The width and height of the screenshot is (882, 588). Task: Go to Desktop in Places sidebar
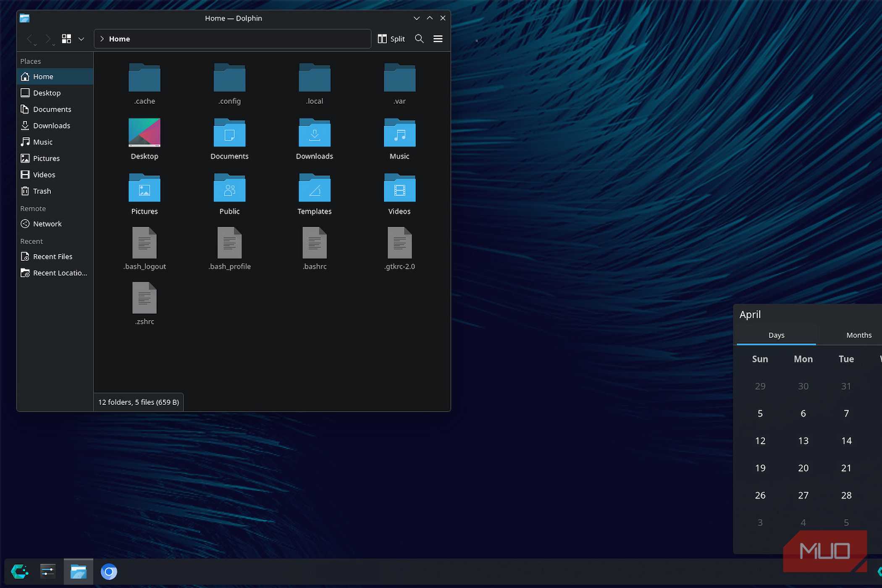click(x=55, y=93)
